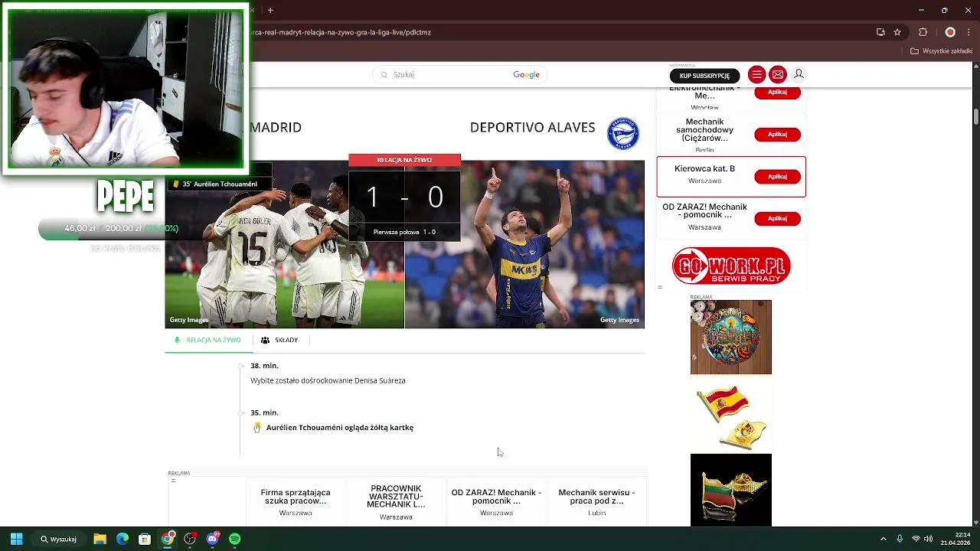The image size is (980, 551).
Task: Click the microphone tray icon
Action: coord(900,539)
